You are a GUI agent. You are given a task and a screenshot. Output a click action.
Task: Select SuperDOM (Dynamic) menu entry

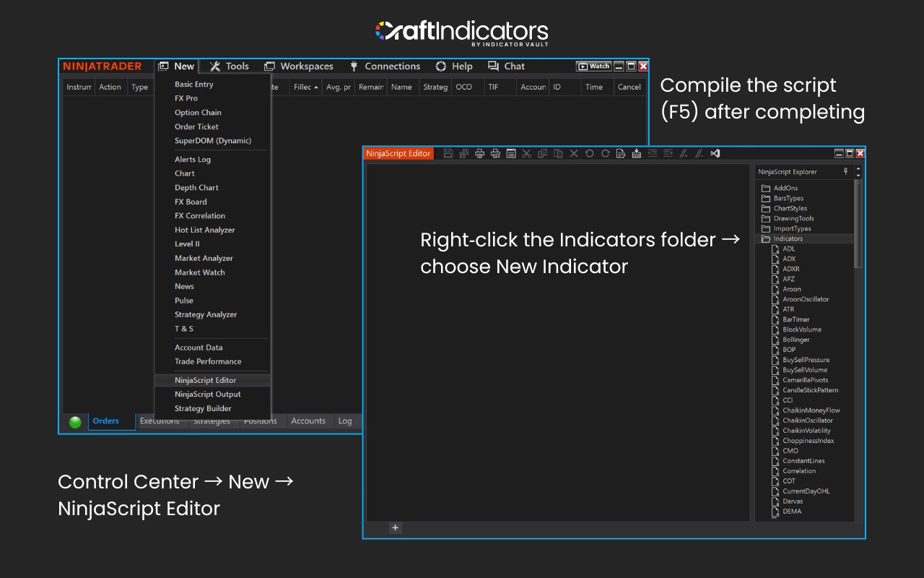coord(213,141)
